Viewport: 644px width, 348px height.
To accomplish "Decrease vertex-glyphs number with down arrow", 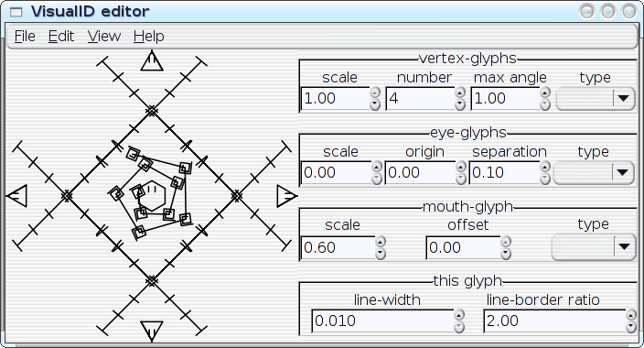I will click(x=460, y=105).
